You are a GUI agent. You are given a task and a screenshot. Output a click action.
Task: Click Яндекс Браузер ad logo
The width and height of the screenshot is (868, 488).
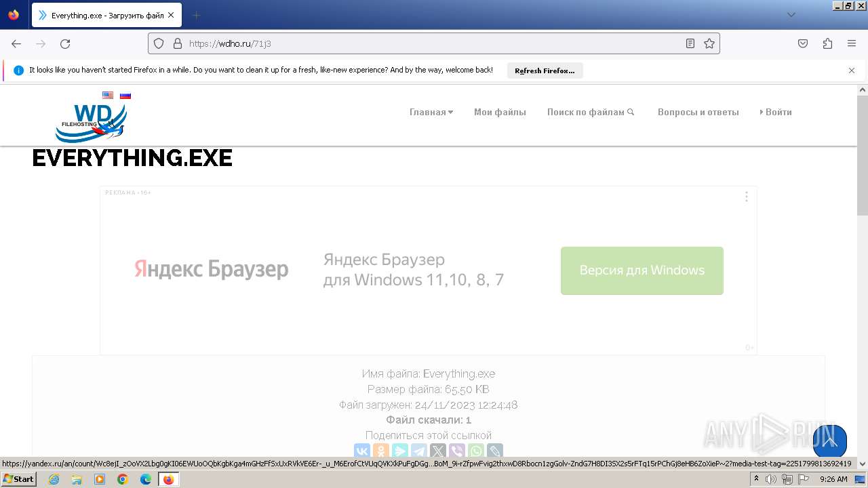(212, 269)
